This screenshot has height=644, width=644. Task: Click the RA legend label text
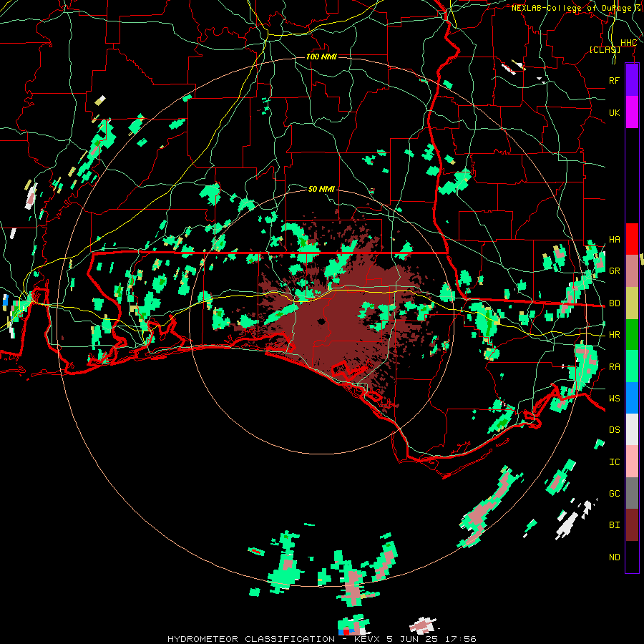(x=614, y=367)
